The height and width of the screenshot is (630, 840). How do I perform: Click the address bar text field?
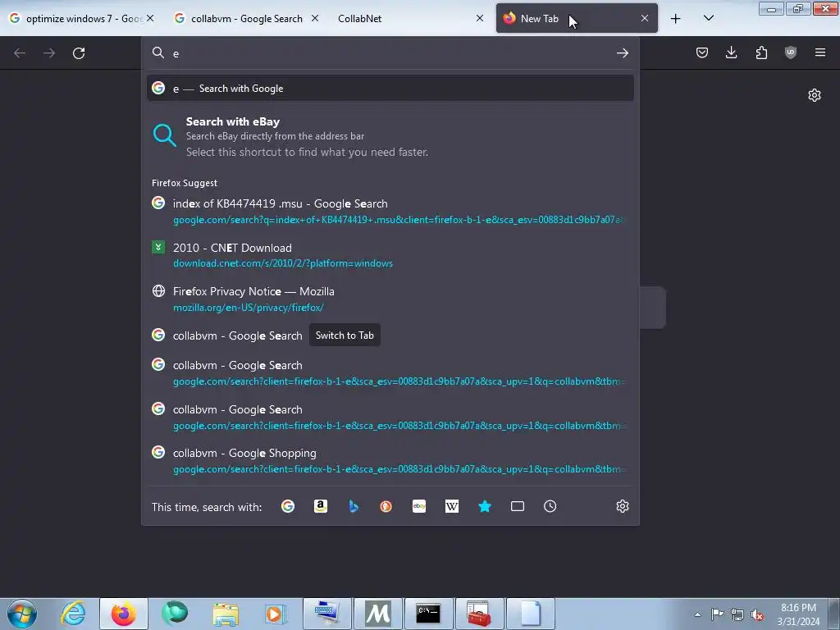tap(390, 53)
